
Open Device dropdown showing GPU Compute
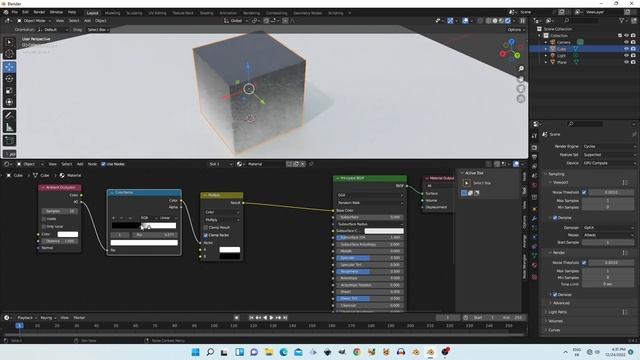pyautogui.click(x=609, y=163)
